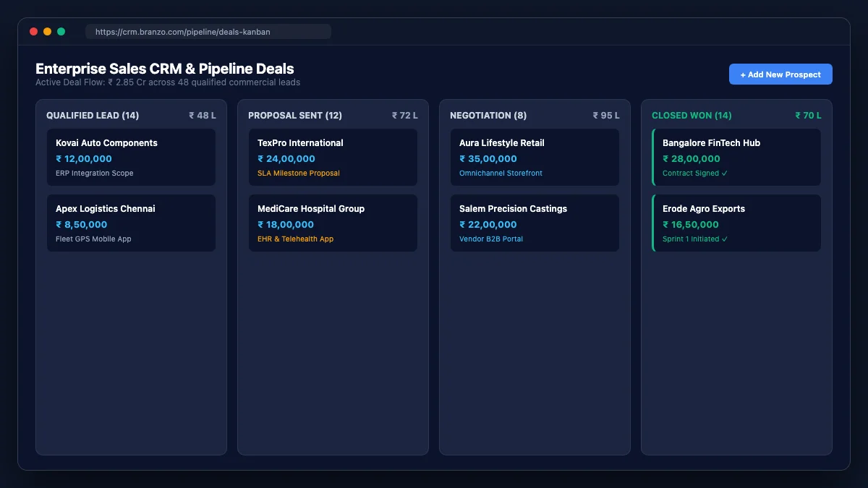Click the Enterprise Sales CRM page title
868x488 pixels.
[165, 69]
